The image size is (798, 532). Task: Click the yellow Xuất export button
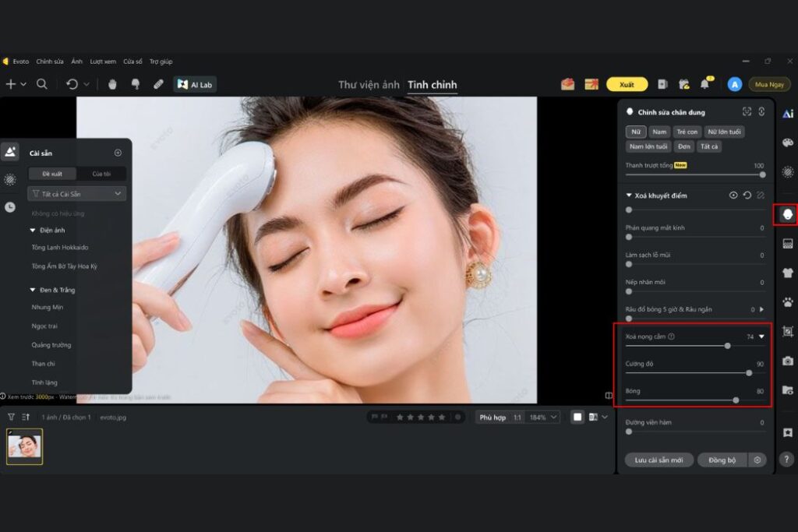(627, 84)
